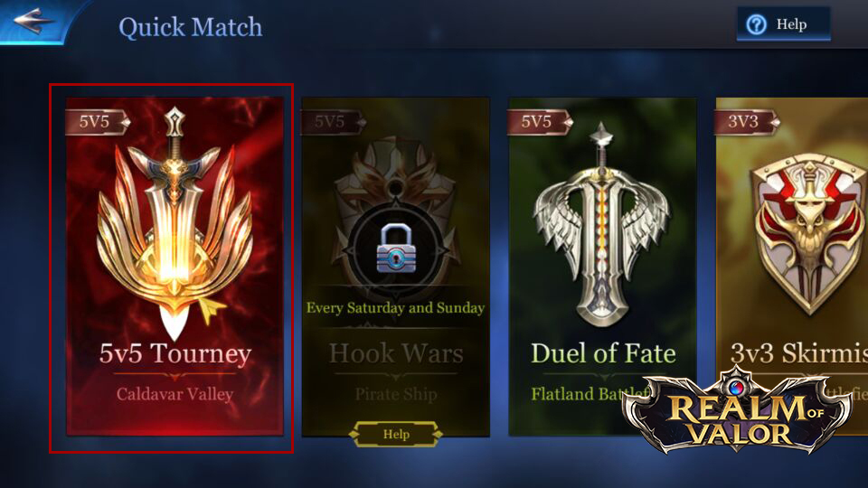Tap the padlock icon on Hook Wars
The width and height of the screenshot is (868, 488).
[395, 249]
